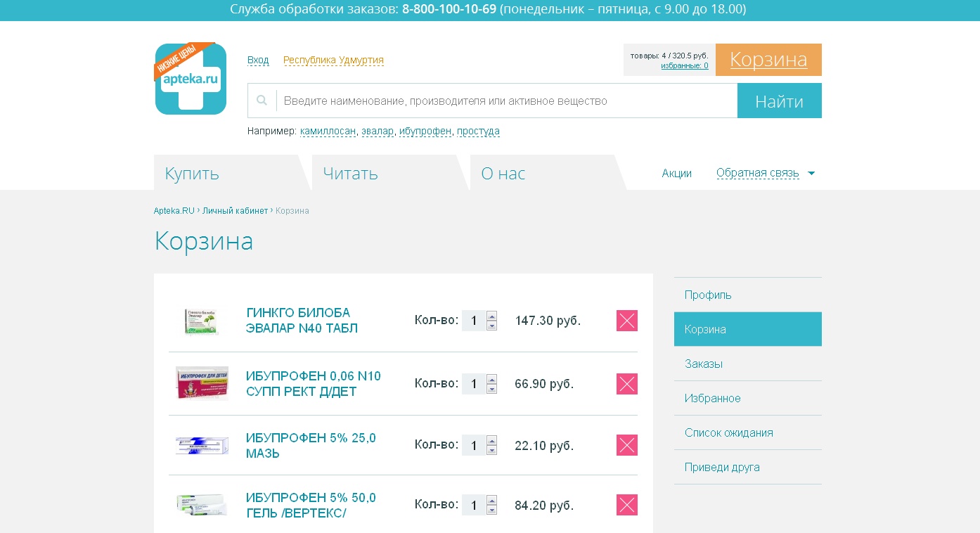Click the Вход login link
Screen dimensions: 980x533
coord(258,60)
